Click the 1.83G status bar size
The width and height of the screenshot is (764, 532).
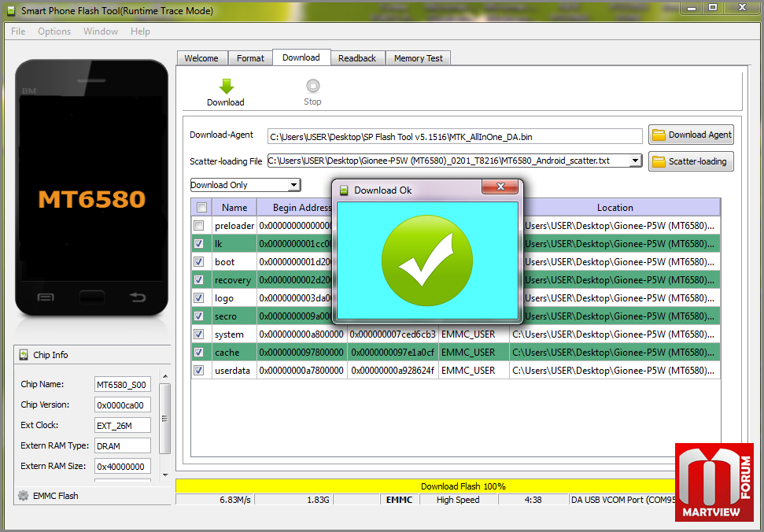pyautogui.click(x=293, y=500)
